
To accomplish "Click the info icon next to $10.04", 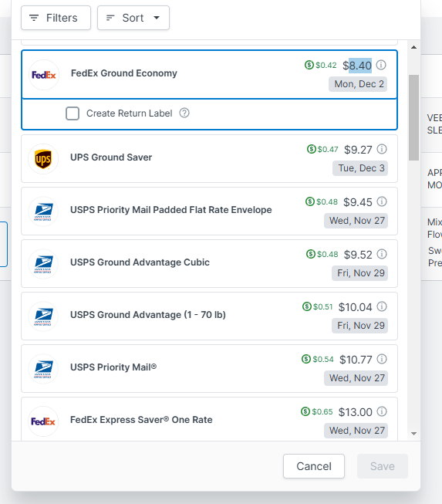I will click(382, 306).
